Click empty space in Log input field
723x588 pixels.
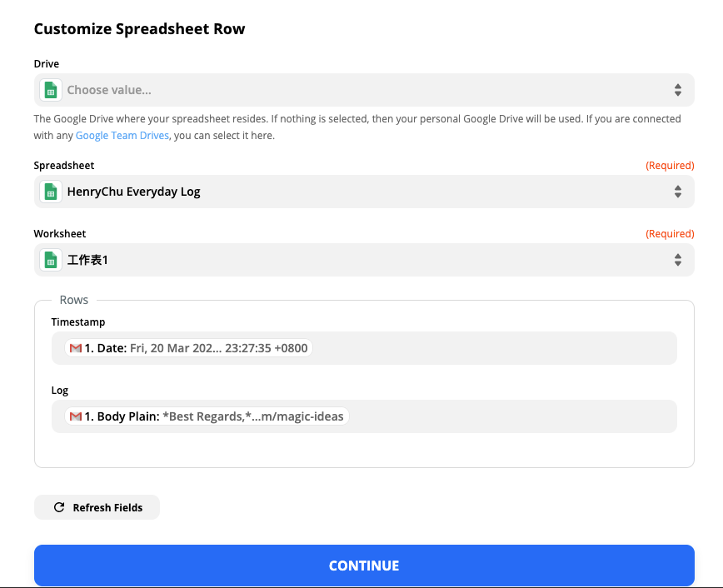click(x=511, y=416)
